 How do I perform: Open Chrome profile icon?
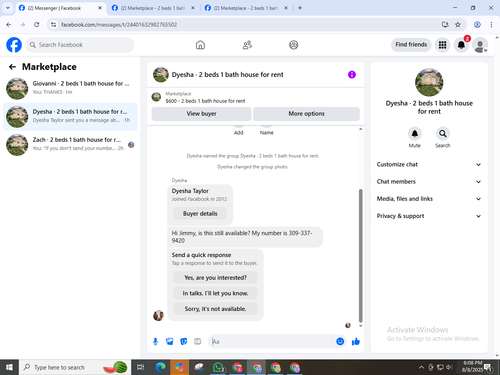point(477,25)
